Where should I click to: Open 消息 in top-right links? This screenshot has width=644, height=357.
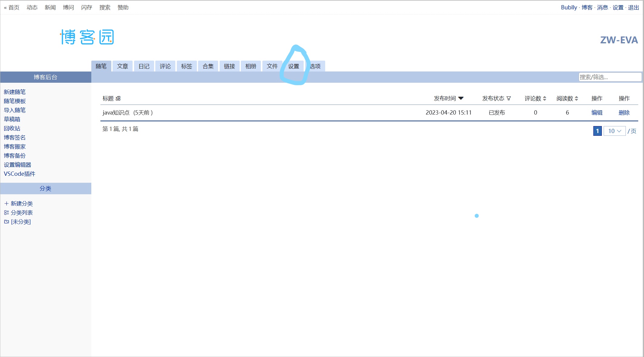pos(602,7)
